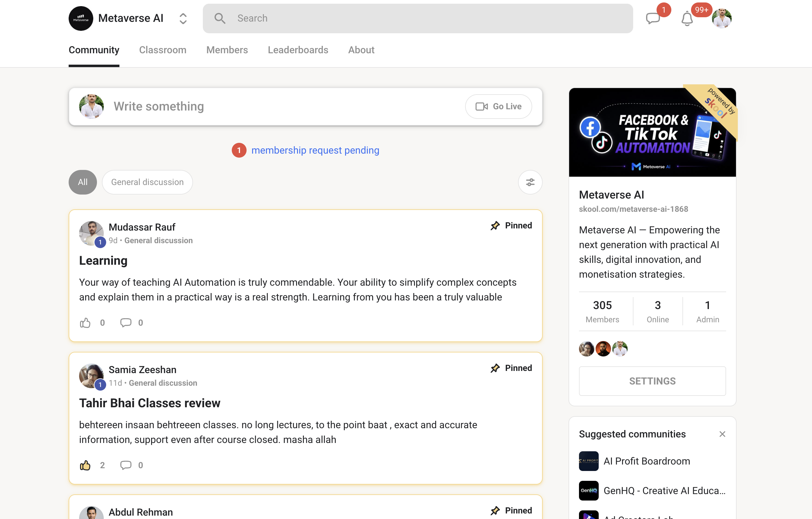Click the Abdul Rehman author name
This screenshot has width=812, height=519.
pyautogui.click(x=141, y=512)
